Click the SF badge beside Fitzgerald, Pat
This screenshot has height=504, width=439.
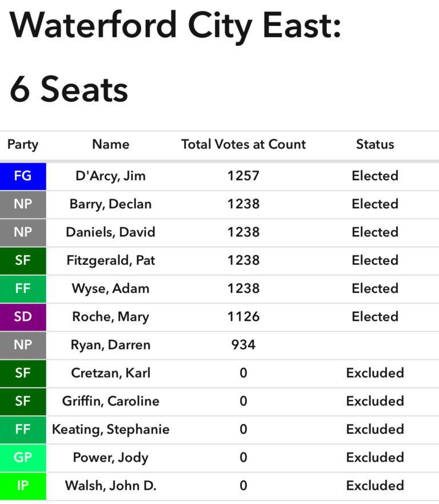coord(23,261)
